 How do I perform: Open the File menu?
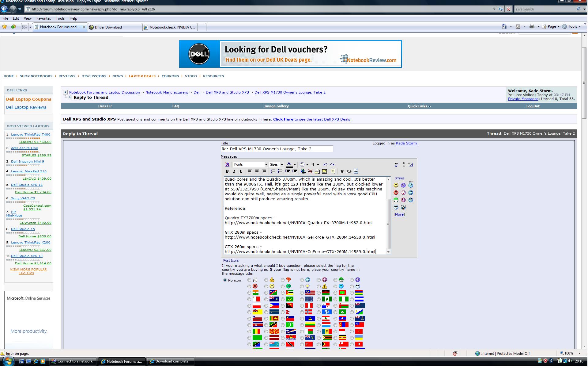(x=5, y=18)
